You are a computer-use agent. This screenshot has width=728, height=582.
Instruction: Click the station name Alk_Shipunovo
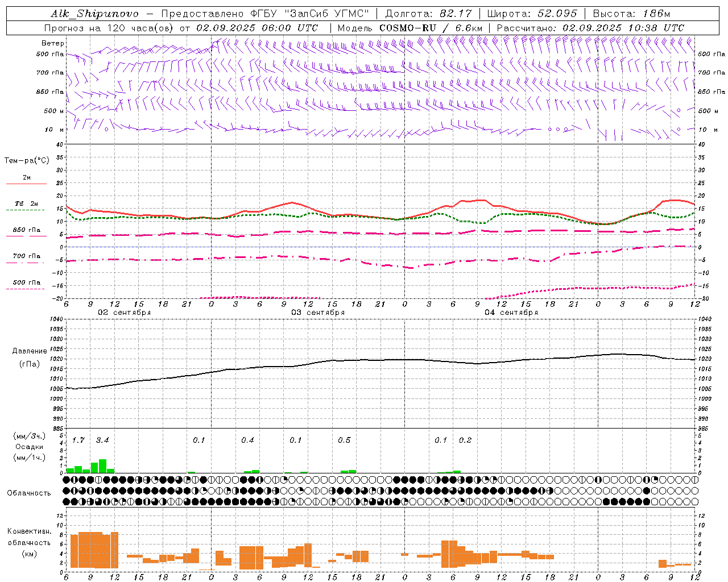click(x=94, y=14)
